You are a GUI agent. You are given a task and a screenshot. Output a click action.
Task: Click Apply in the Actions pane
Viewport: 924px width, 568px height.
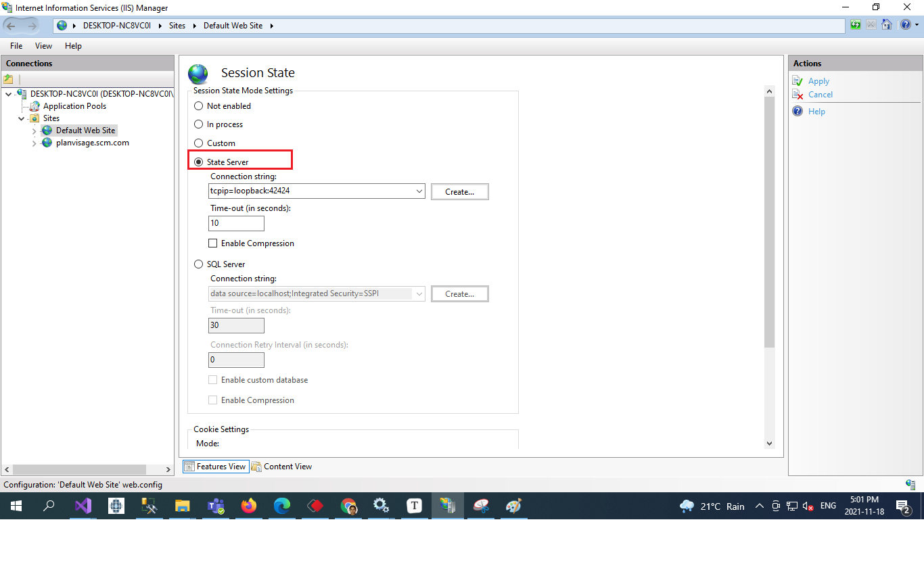[x=818, y=81]
